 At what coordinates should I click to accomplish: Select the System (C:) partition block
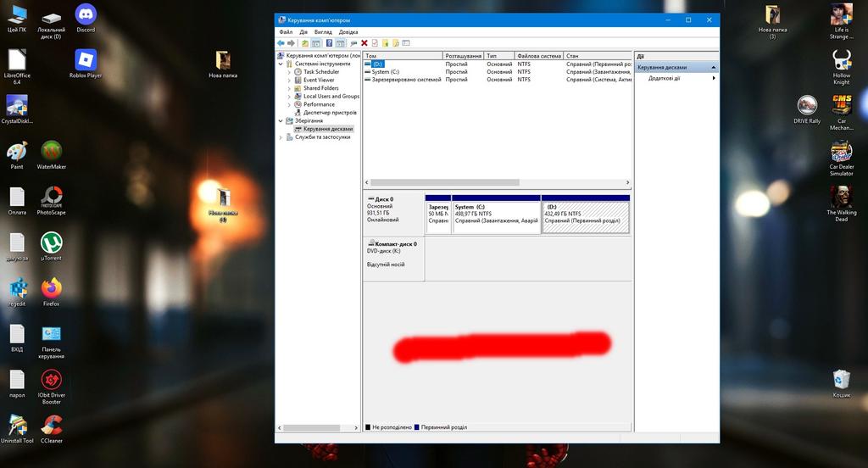click(x=496, y=217)
